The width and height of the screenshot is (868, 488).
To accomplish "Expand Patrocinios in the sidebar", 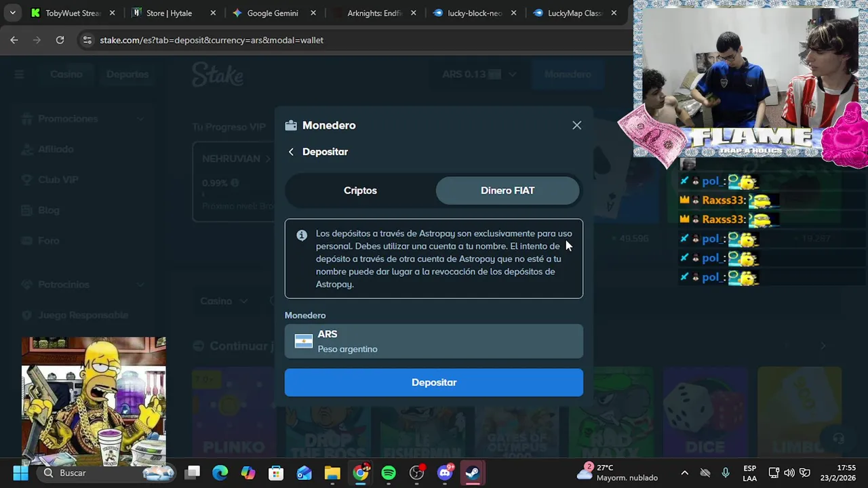I will click(x=83, y=285).
